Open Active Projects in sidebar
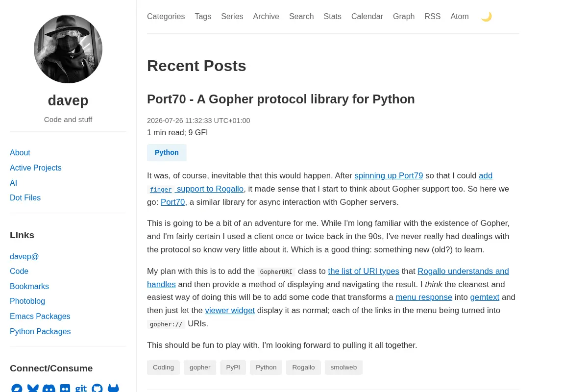The height and width of the screenshot is (392, 588). 36,168
